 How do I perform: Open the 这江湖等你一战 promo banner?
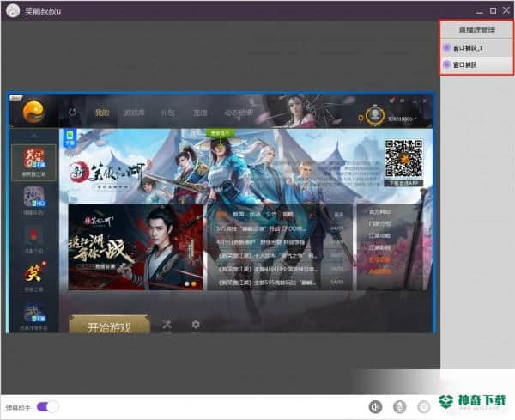click(x=136, y=247)
